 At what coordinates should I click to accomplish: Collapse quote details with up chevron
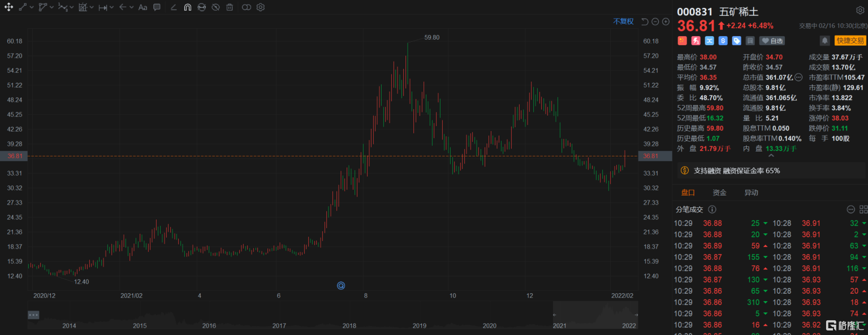[770, 156]
